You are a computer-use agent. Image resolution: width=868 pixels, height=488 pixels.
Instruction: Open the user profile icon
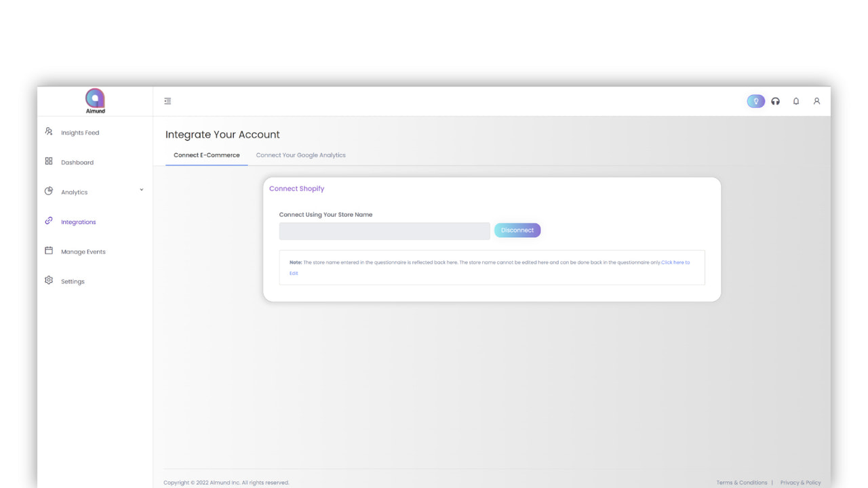tap(816, 100)
